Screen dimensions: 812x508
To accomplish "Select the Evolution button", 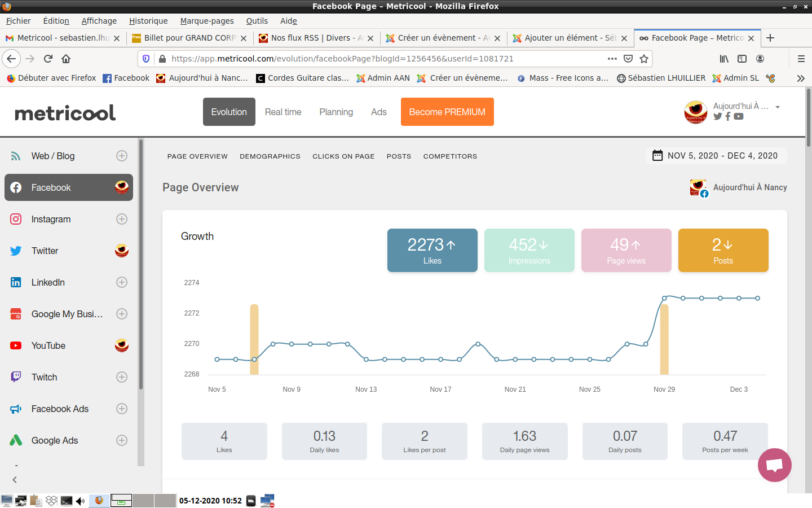I will point(229,112).
